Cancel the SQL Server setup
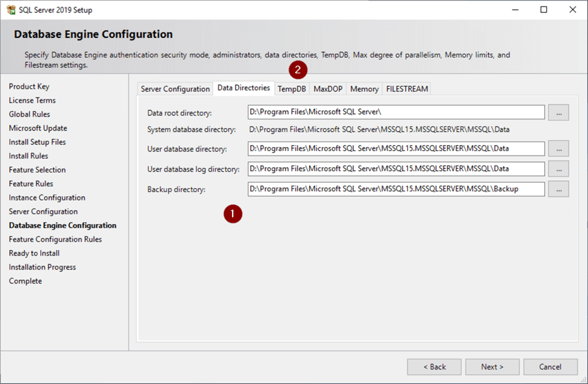Screen dimensions: 588x384 click(x=550, y=367)
